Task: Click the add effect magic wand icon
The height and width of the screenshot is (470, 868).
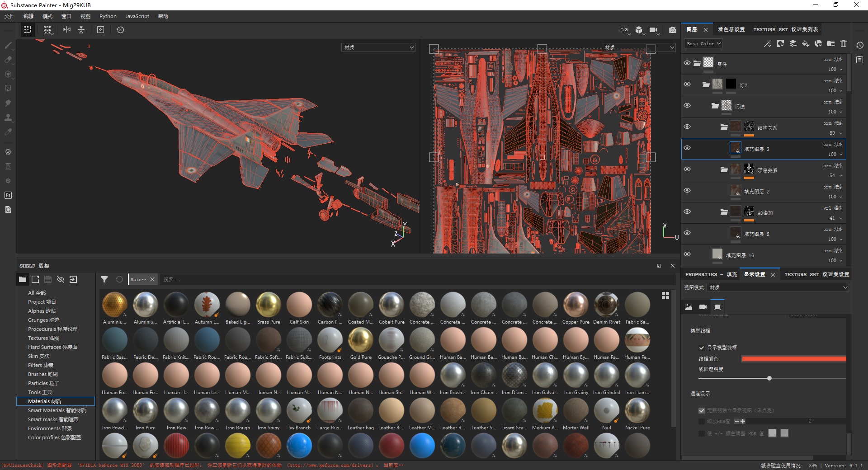Action: pos(768,43)
